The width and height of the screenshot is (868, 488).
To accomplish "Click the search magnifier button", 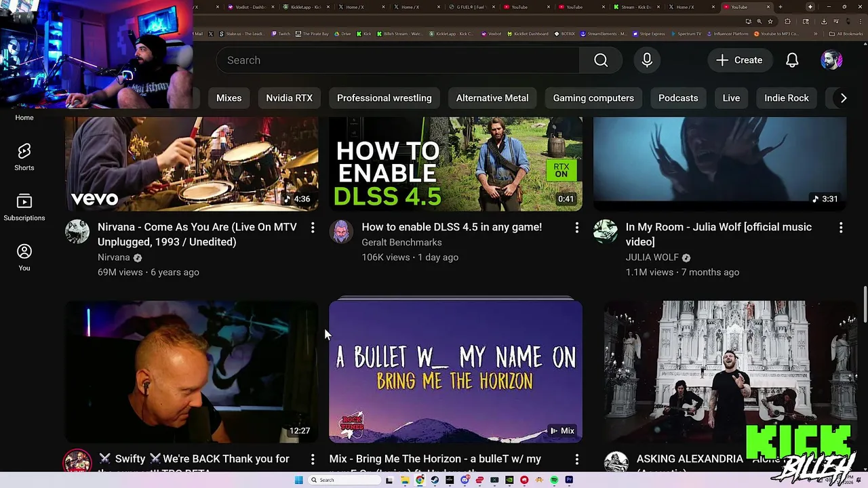I will point(601,60).
